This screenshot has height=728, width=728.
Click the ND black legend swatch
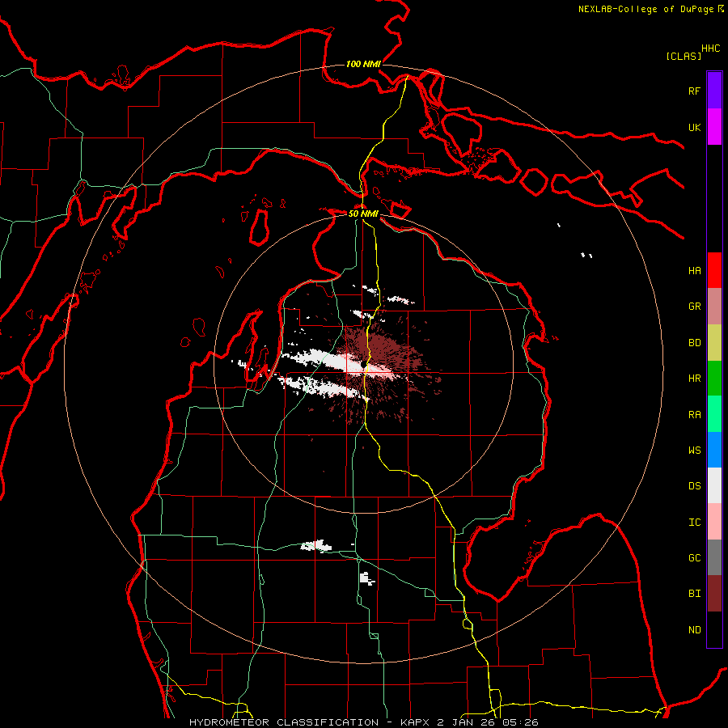point(714,629)
